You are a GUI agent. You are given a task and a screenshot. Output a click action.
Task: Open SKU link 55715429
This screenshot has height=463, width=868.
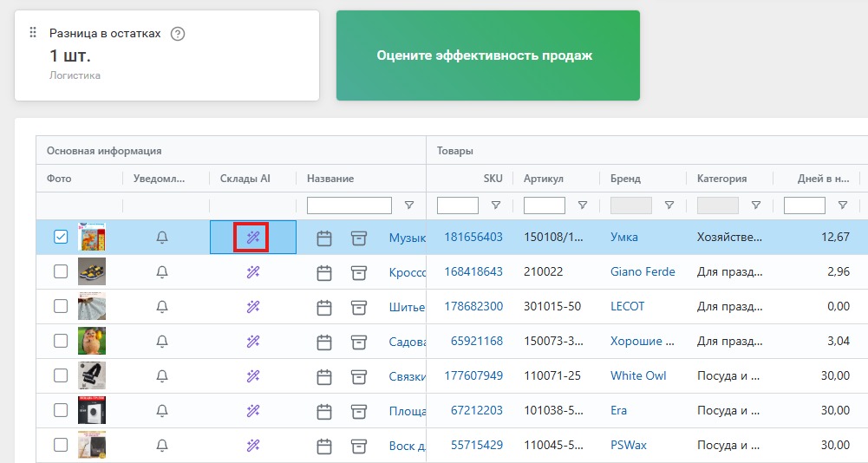(477, 445)
